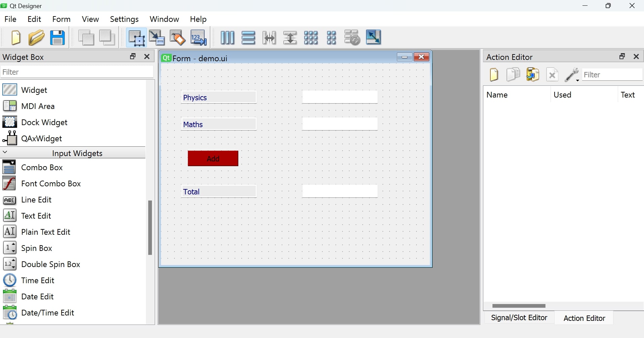
Task: Select the Combo Box widget entry
Action: coord(42,167)
